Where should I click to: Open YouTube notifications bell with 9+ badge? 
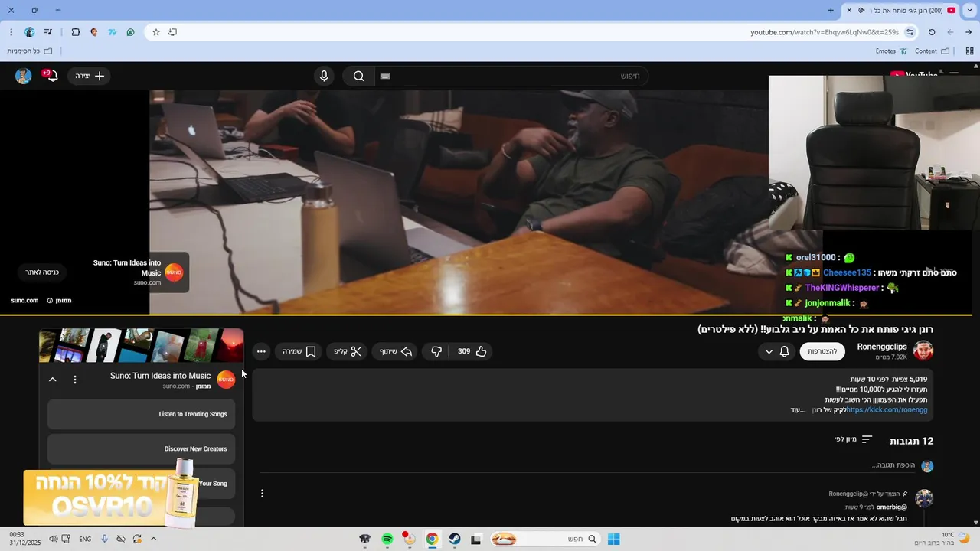(51, 76)
